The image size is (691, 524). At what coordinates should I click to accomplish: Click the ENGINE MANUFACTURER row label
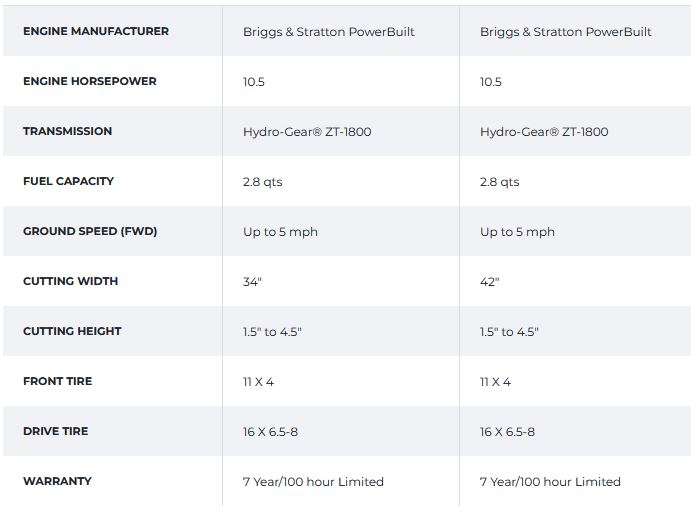(96, 31)
